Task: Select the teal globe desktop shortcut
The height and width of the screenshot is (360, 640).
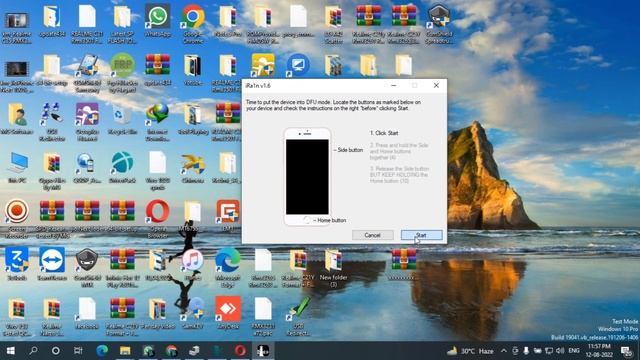Action: 122,167
